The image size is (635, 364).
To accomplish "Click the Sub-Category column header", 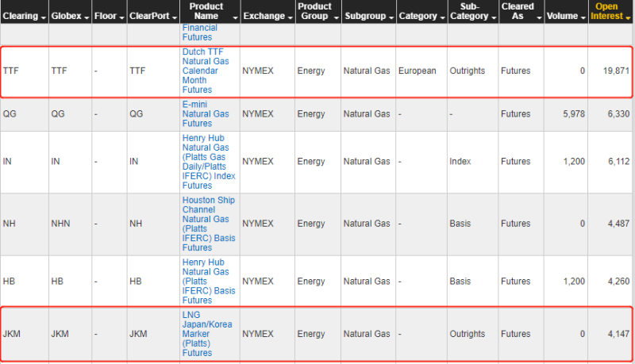I will [473, 11].
